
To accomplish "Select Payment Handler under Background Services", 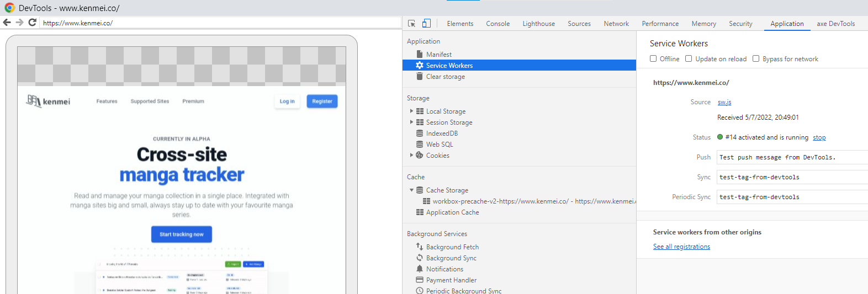I will [451, 280].
